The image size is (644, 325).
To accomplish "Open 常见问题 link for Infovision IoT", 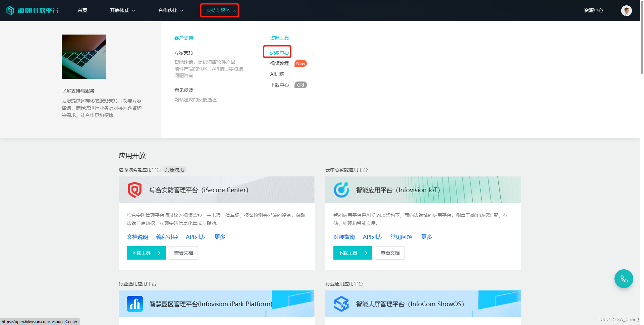I will tap(401, 237).
